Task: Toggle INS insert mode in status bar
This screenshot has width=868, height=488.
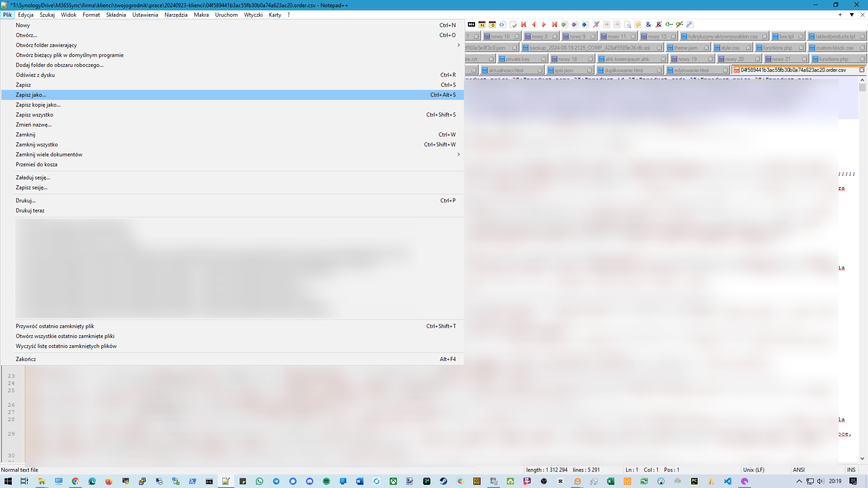Action: (851, 470)
